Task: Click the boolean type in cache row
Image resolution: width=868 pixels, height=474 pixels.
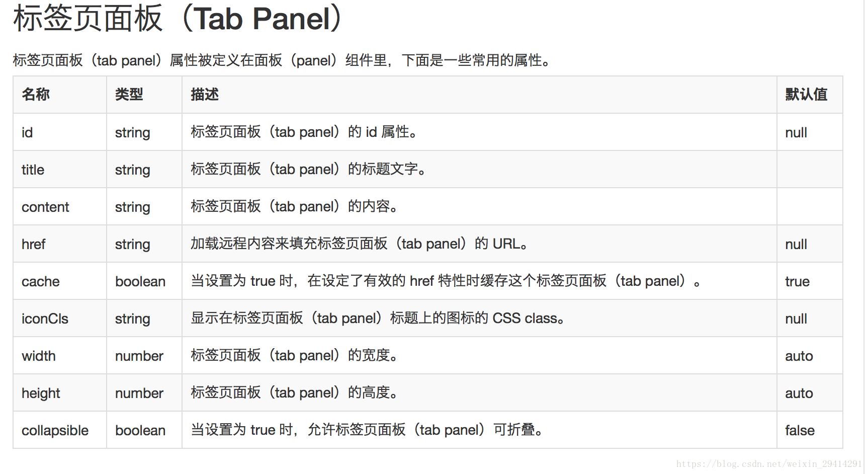Action: point(140,281)
